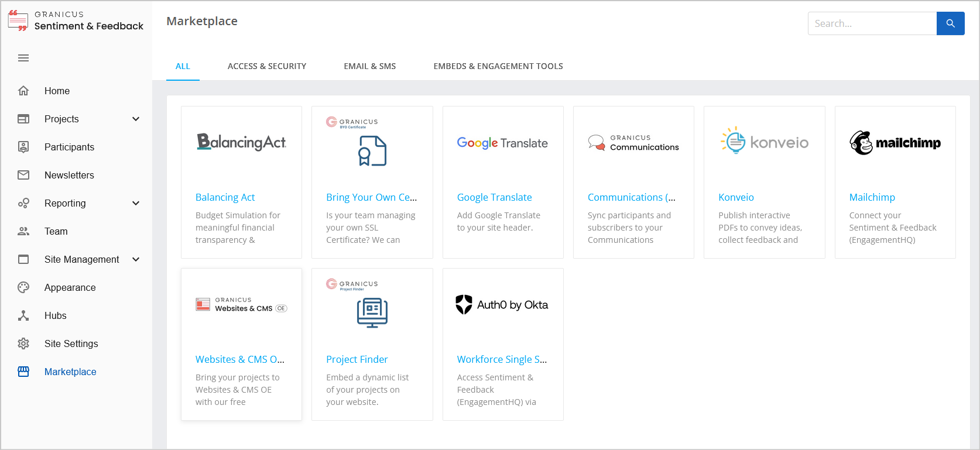980x450 pixels.
Task: Open the Mailchimp title link
Action: pyautogui.click(x=872, y=197)
